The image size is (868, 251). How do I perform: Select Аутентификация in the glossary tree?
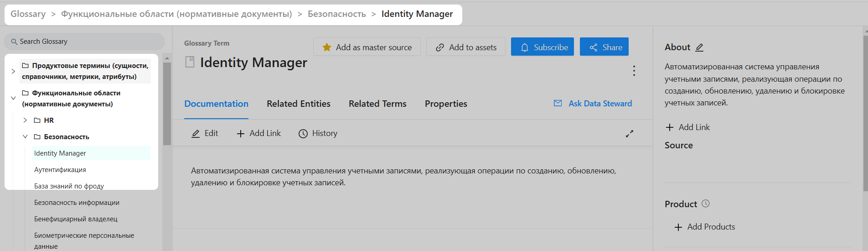[60, 170]
